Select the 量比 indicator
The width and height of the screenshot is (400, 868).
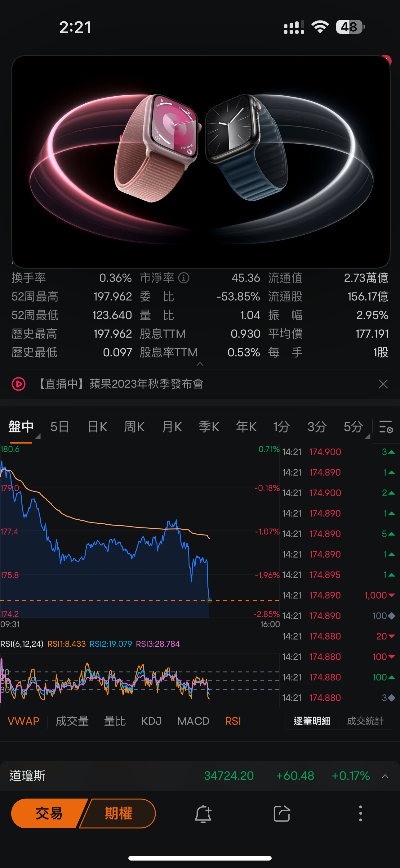[x=115, y=721]
